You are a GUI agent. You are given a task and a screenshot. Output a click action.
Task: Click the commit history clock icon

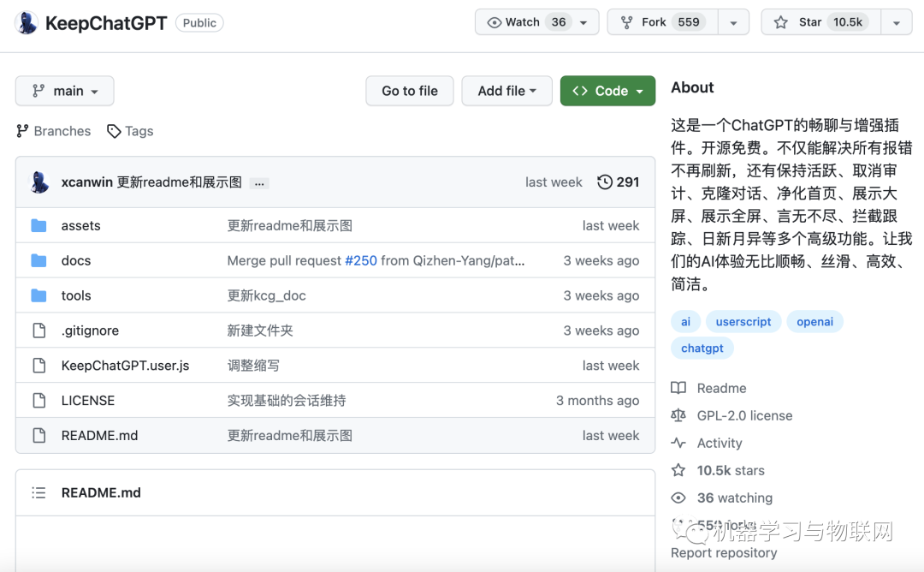(x=605, y=182)
